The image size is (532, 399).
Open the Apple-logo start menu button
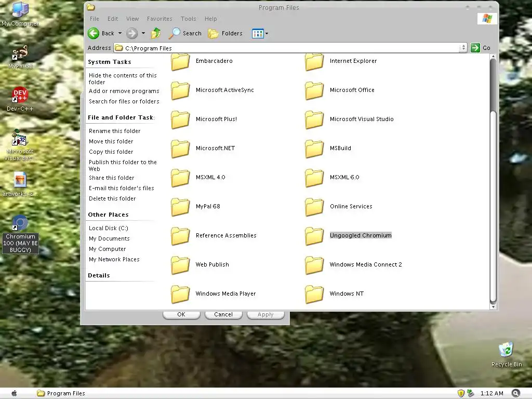(x=14, y=393)
